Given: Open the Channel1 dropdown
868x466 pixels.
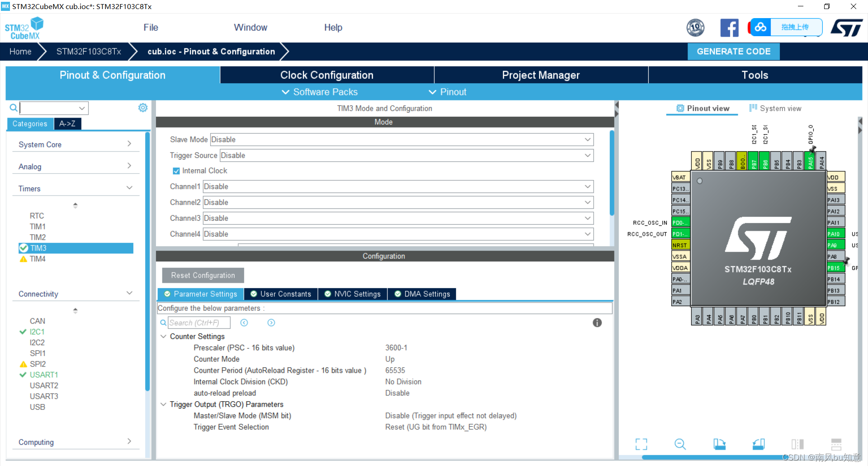Looking at the screenshot, I should pyautogui.click(x=398, y=186).
